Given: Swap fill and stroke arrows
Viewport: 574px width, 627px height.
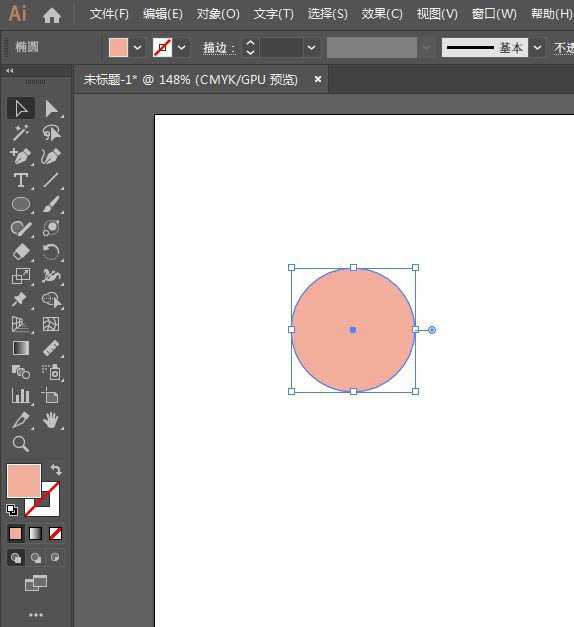Looking at the screenshot, I should (x=56, y=469).
